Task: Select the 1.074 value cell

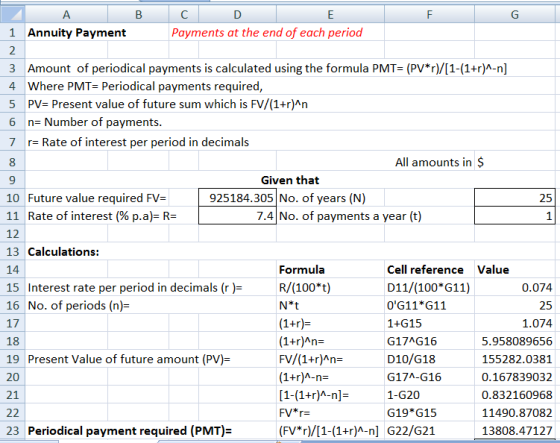Action: tap(515, 323)
